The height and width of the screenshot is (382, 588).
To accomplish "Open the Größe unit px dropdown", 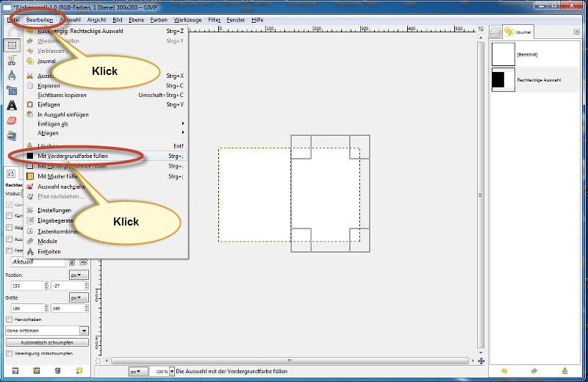I will click(79, 298).
